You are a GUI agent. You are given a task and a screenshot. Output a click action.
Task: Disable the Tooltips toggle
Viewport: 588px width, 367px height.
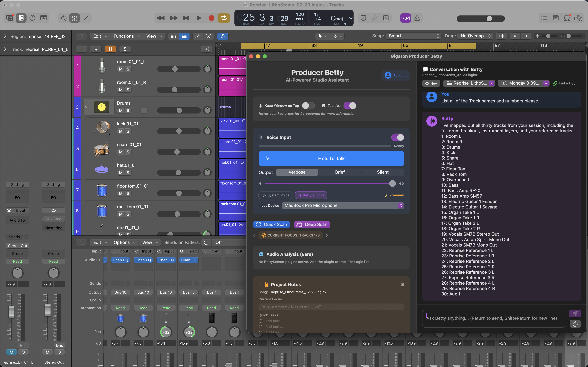pos(349,106)
